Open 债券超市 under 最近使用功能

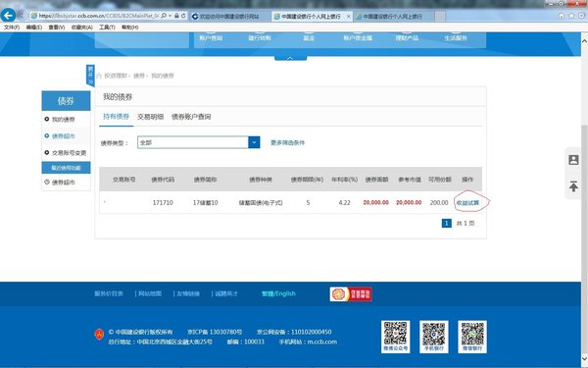coord(64,183)
